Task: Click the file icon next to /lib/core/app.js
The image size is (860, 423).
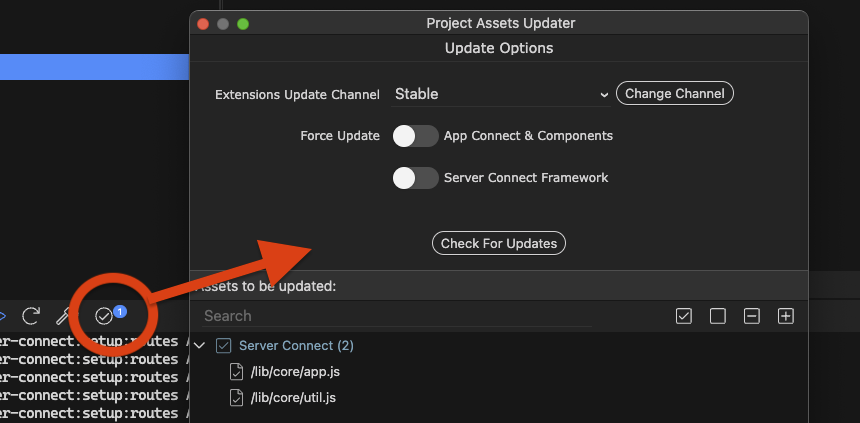Action: pyautogui.click(x=236, y=371)
